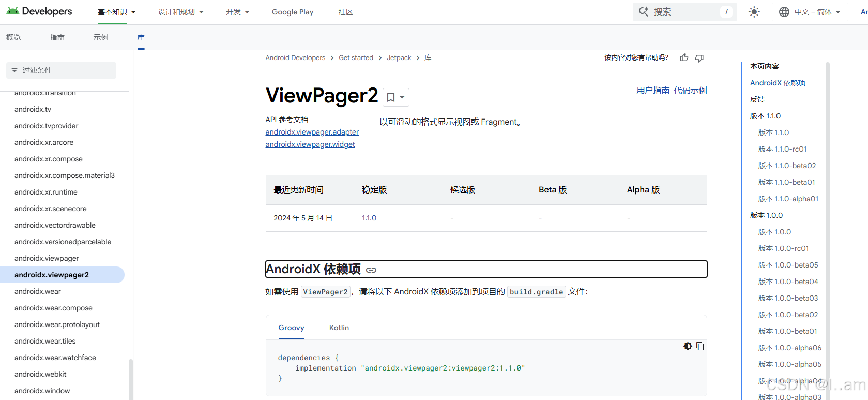The width and height of the screenshot is (868, 400).
Task: Select androidx.tv in sidebar
Action: tap(33, 109)
